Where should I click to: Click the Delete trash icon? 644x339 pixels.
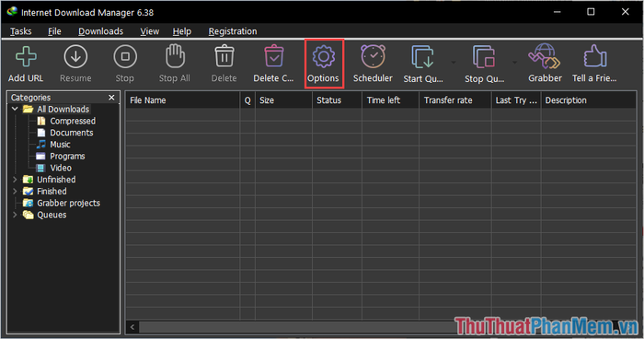[224, 56]
